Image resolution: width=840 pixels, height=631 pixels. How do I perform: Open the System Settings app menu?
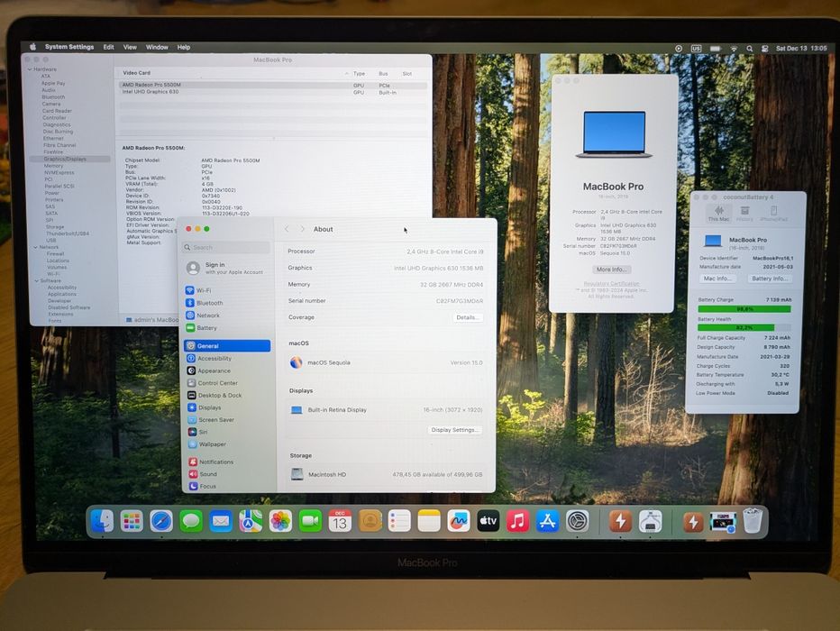(x=69, y=47)
